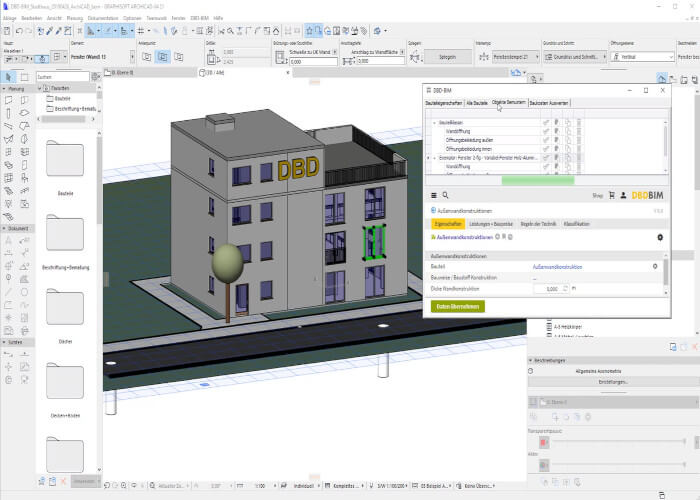This screenshot has width=700, height=500.
Task: Click flag icon in Bauteilklassen row
Action: pyautogui.click(x=557, y=122)
